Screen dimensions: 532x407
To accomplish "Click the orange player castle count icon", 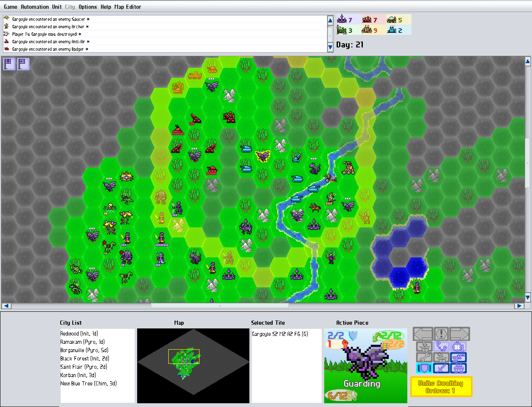I will click(x=367, y=30).
